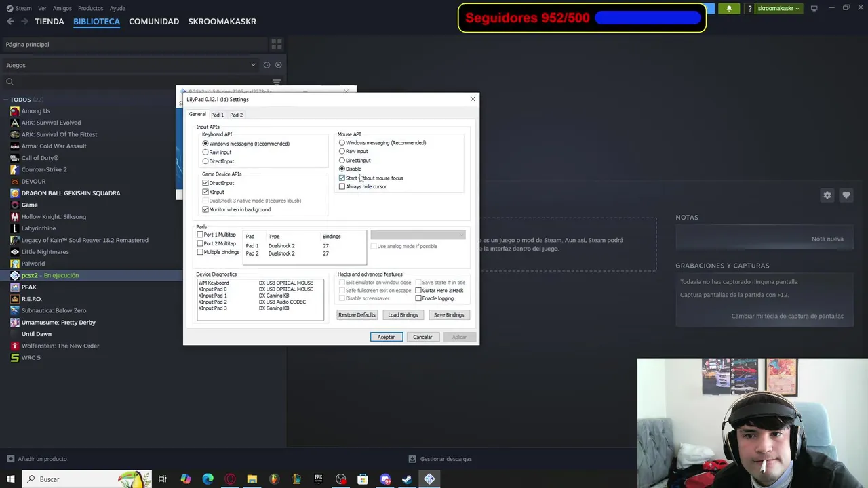This screenshot has height=488, width=868.
Task: Select Mouse API DirectInput
Action: (x=355, y=161)
